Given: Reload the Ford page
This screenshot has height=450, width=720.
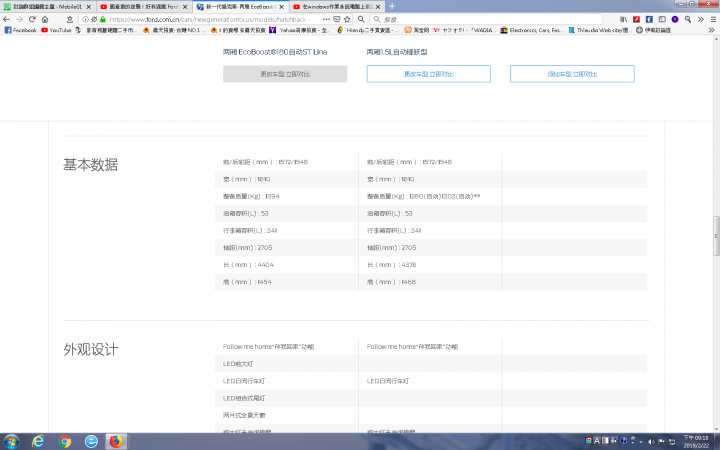Looking at the screenshot, I should tap(32, 19).
